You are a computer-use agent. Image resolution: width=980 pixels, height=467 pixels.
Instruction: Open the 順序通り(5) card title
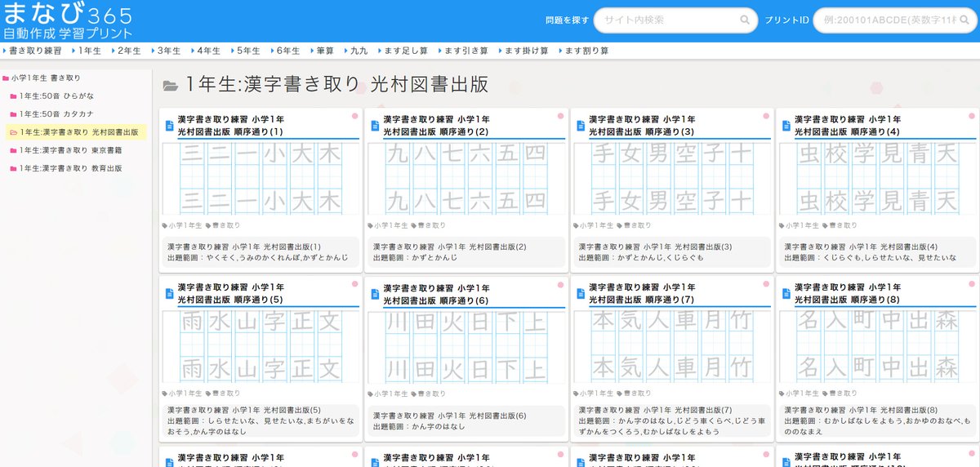231,293
